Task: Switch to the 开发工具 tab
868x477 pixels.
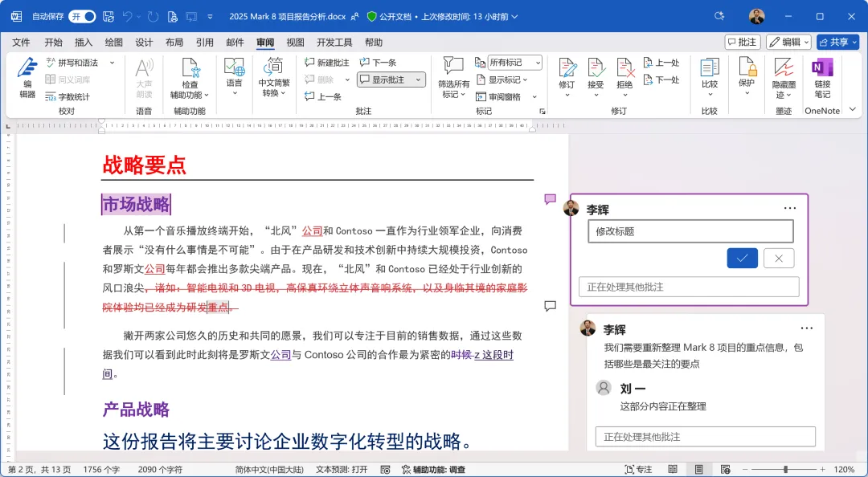Action: [334, 43]
